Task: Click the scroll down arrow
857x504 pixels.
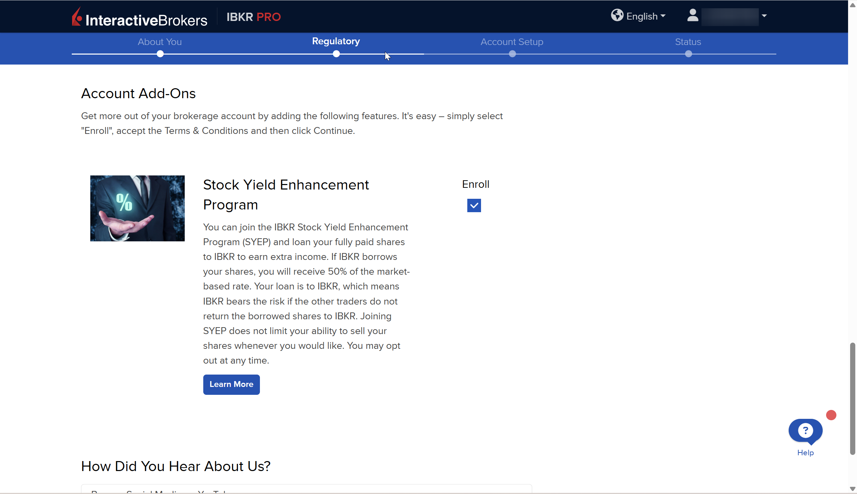Action: click(x=852, y=489)
